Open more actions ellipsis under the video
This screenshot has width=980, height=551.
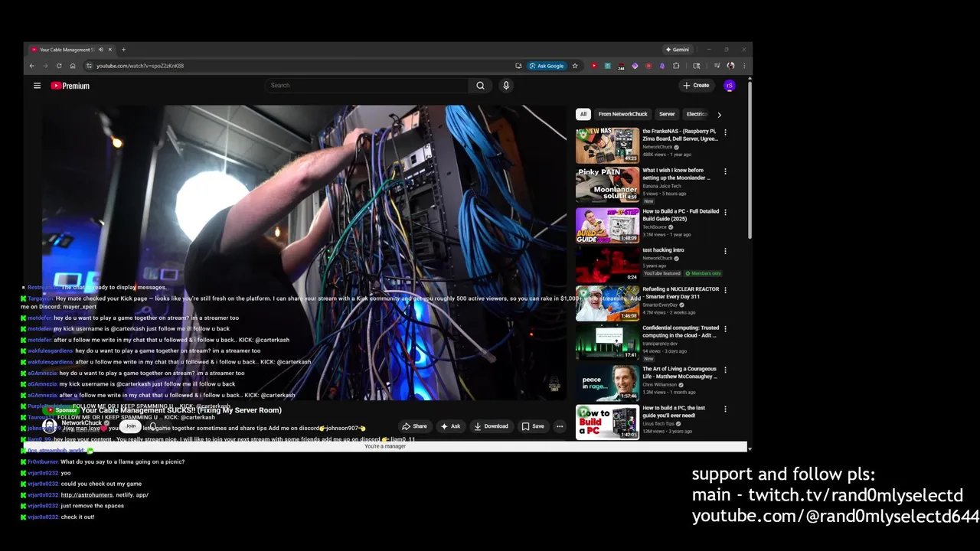click(x=560, y=426)
